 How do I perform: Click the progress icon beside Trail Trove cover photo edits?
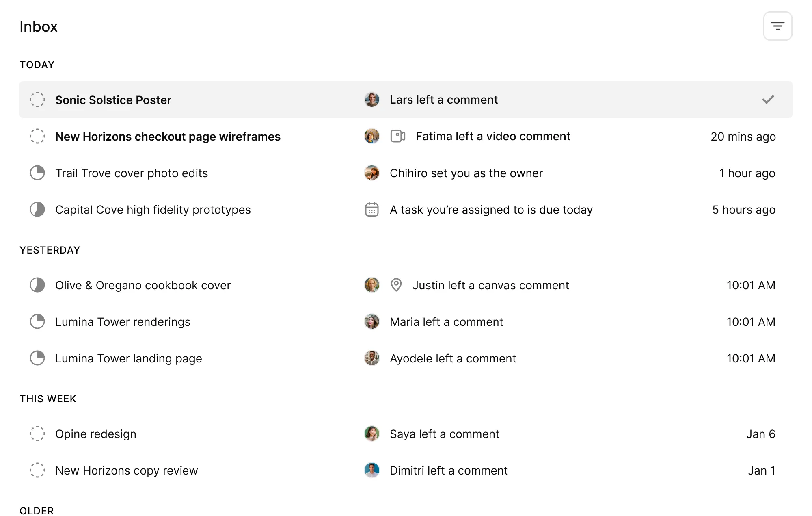point(37,173)
